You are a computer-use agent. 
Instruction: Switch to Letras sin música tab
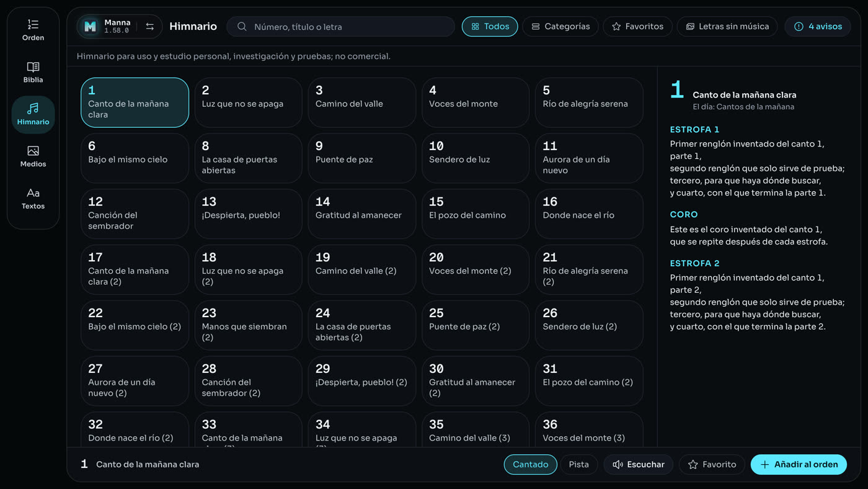[x=727, y=27]
